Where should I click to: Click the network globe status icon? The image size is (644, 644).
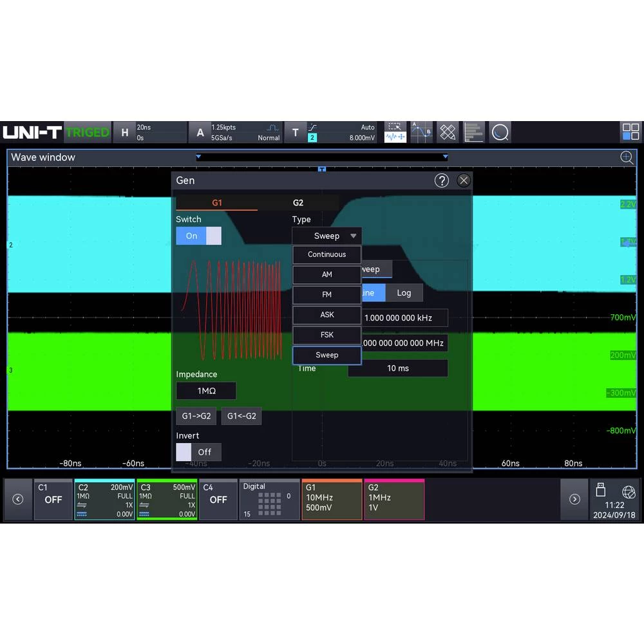pyautogui.click(x=629, y=491)
